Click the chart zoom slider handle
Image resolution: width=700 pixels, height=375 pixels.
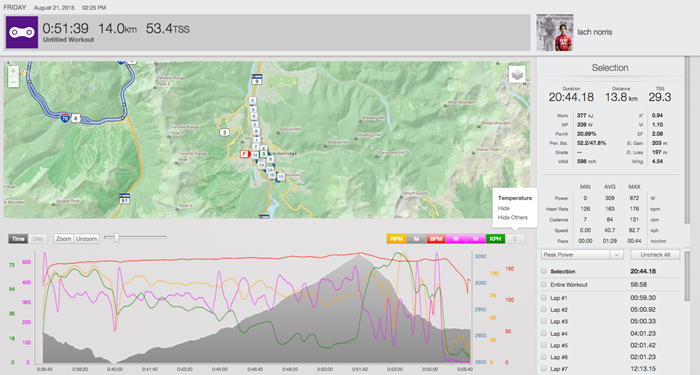point(117,238)
